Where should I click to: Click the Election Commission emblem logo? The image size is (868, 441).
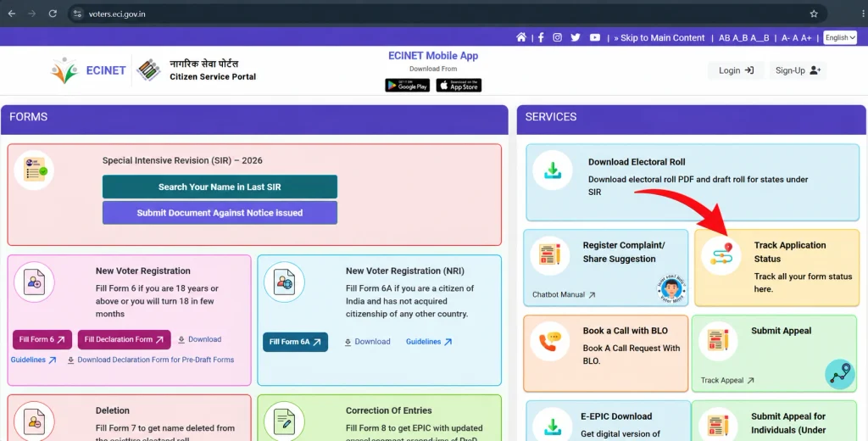(148, 70)
